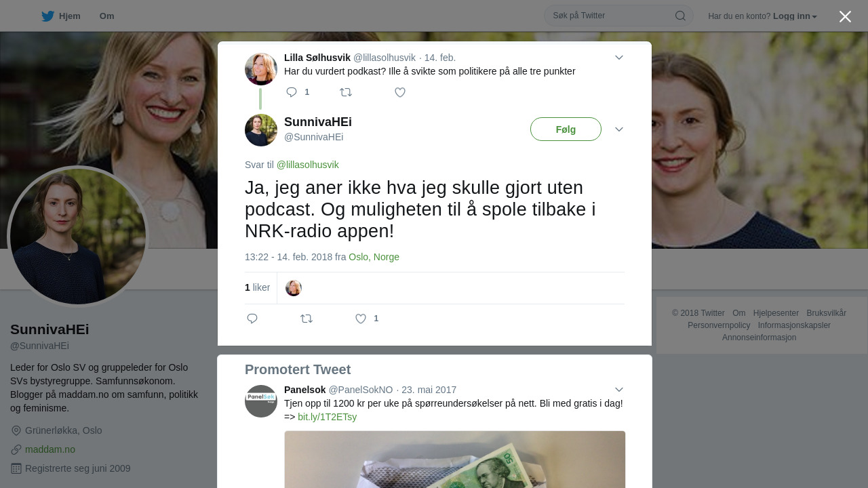Go to Hjem in top navigation
The height and width of the screenshot is (488, 868).
tap(69, 16)
